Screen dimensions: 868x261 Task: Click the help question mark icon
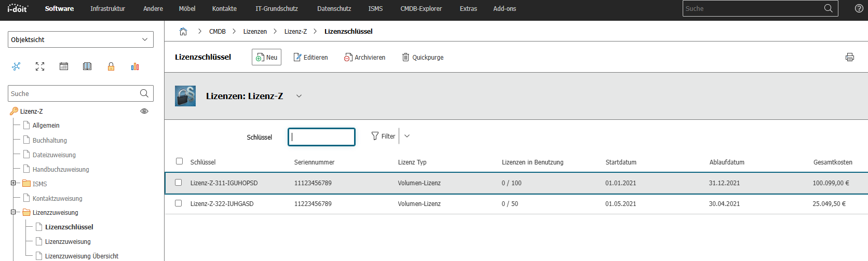click(x=859, y=8)
